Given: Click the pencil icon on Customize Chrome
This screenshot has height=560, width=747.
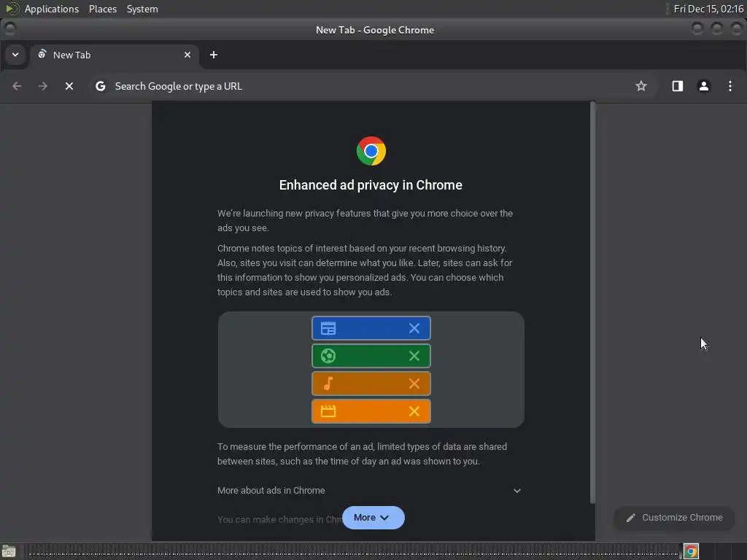Looking at the screenshot, I should tap(631, 518).
